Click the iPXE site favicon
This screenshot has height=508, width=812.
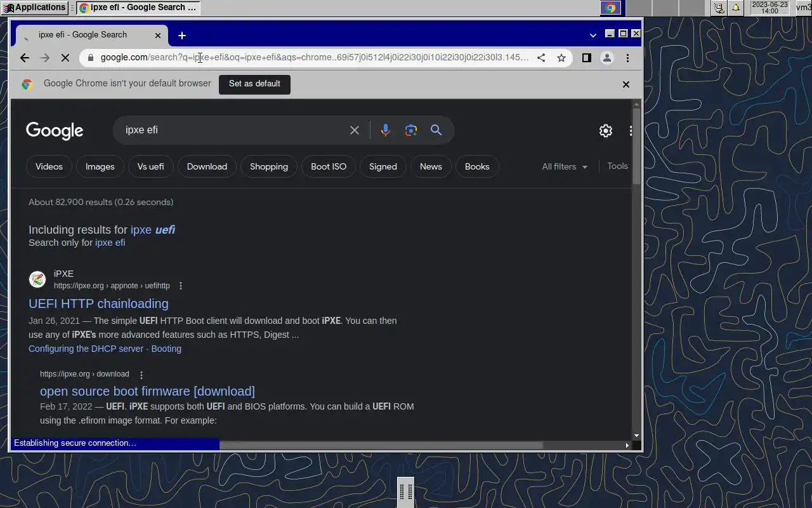pyautogui.click(x=37, y=279)
